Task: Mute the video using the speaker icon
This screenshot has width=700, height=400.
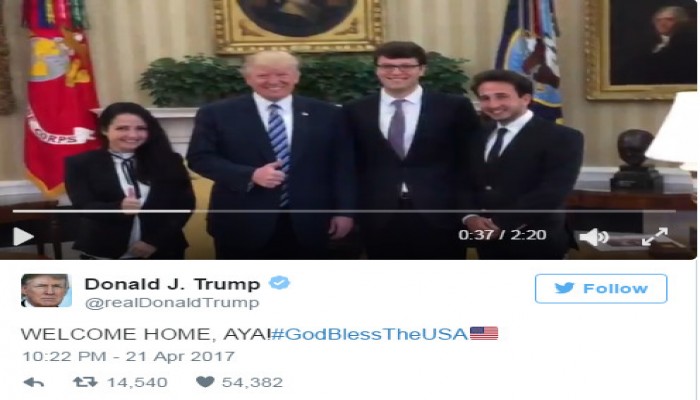Action: pyautogui.click(x=594, y=237)
